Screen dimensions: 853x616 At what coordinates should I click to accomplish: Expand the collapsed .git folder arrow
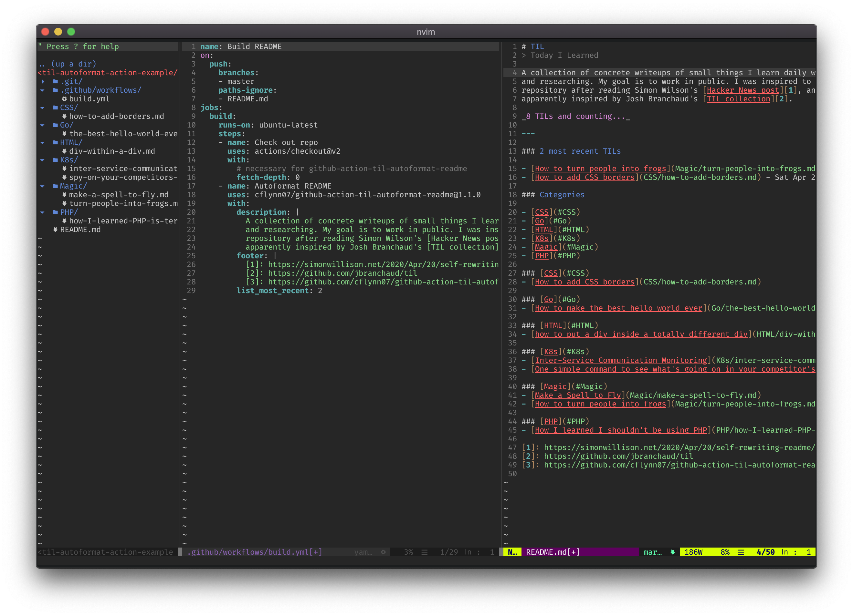coord(43,82)
